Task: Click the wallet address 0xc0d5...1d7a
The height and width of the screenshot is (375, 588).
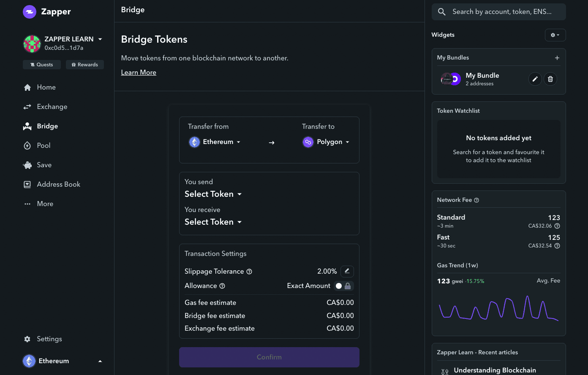Action: (64, 48)
